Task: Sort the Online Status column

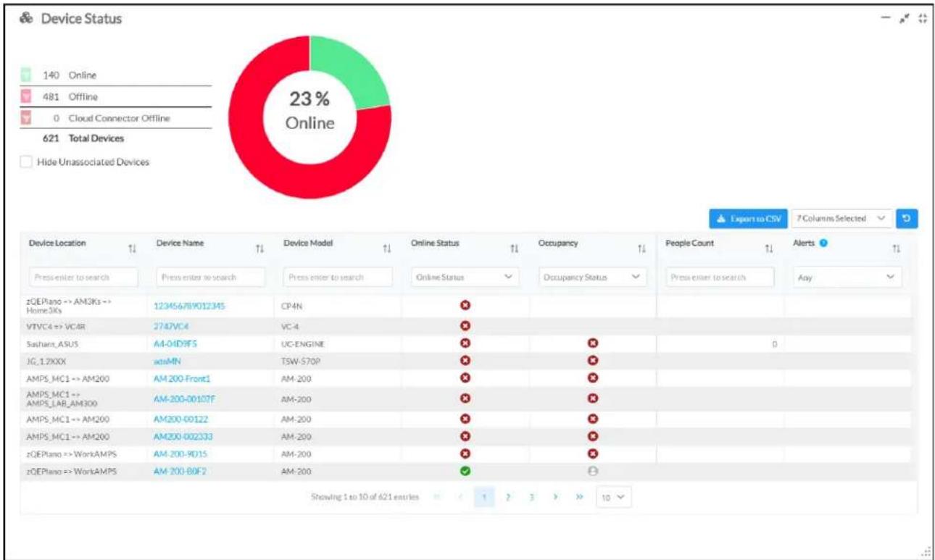Action: [514, 248]
